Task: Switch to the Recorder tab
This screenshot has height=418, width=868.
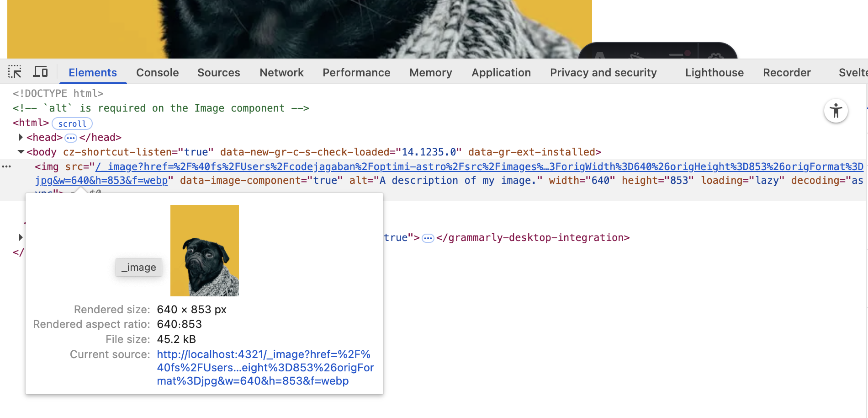Action: 787,72
